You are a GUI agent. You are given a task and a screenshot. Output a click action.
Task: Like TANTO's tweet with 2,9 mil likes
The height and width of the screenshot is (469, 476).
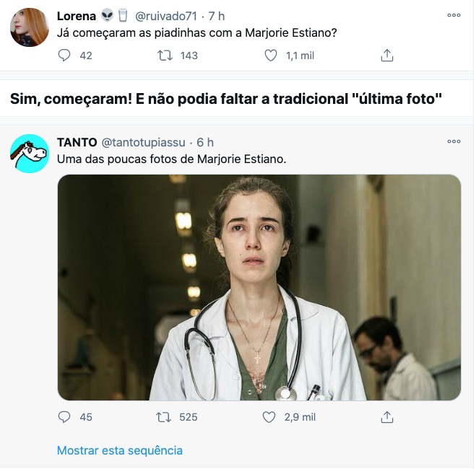coord(269,417)
